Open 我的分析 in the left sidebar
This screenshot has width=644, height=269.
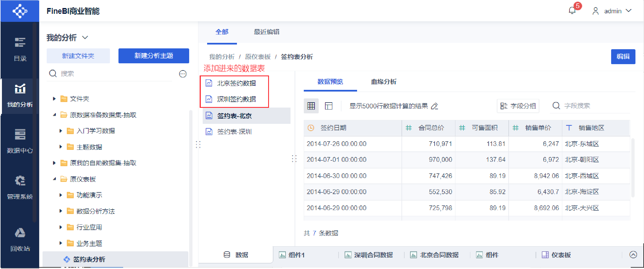tap(20, 96)
